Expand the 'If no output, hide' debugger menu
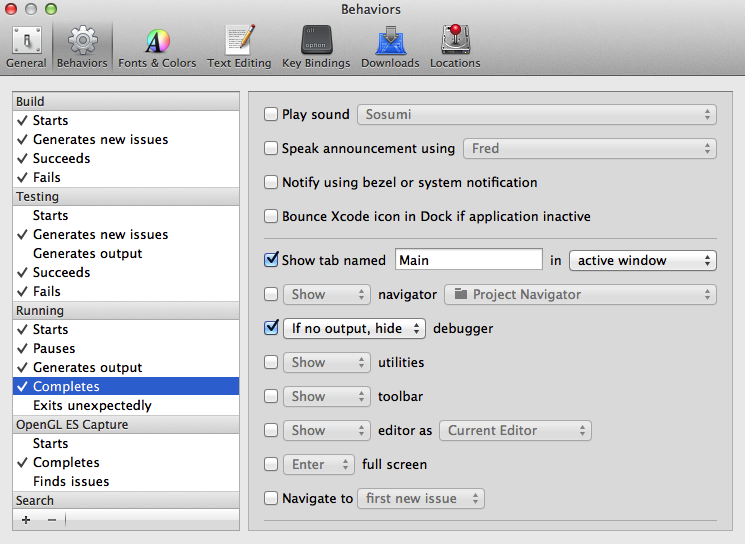 (x=354, y=328)
